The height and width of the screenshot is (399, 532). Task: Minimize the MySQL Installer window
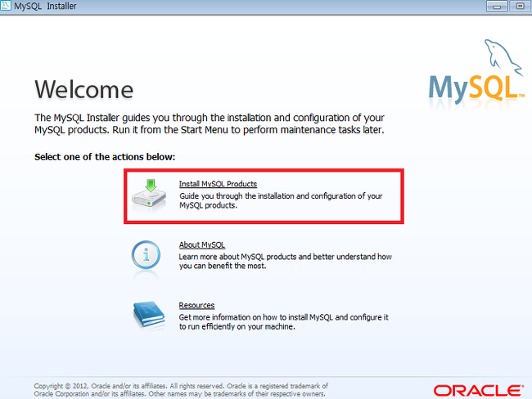click(497, 6)
